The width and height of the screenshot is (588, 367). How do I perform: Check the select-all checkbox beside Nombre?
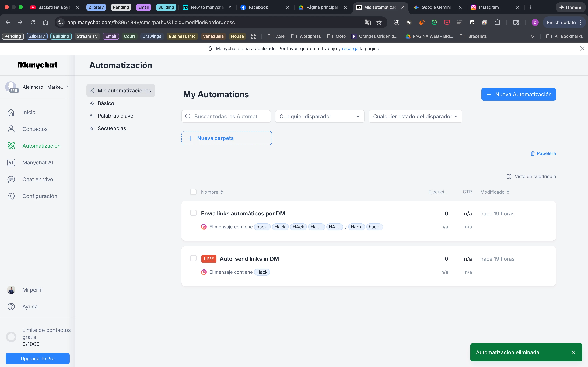click(x=193, y=192)
